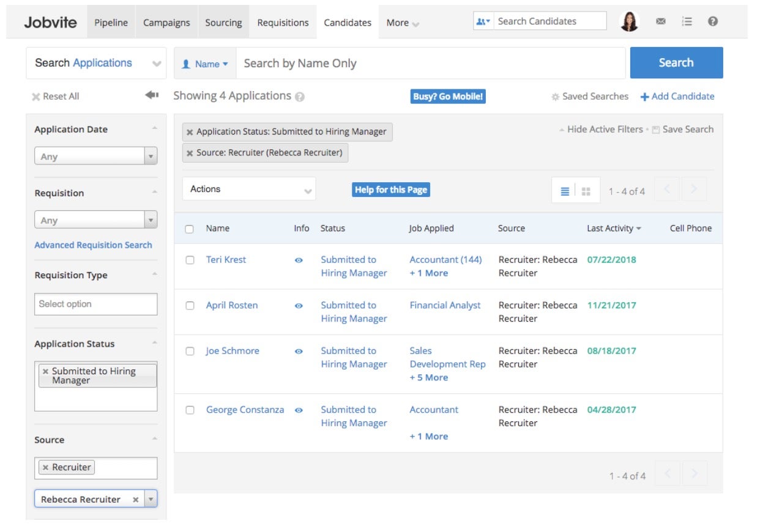Click Requisition Type Select option field
The image size is (760, 532).
96,304
